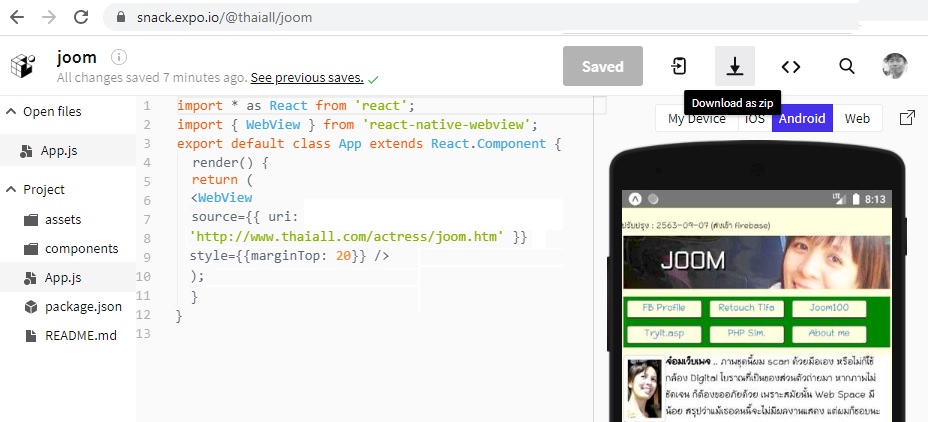
Task: Switch preview to Android
Action: [x=802, y=118]
